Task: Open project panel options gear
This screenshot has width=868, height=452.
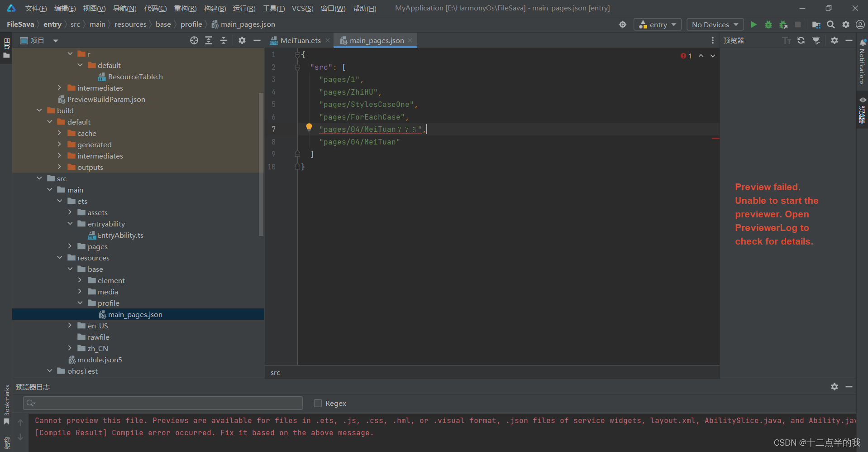Action: click(242, 40)
